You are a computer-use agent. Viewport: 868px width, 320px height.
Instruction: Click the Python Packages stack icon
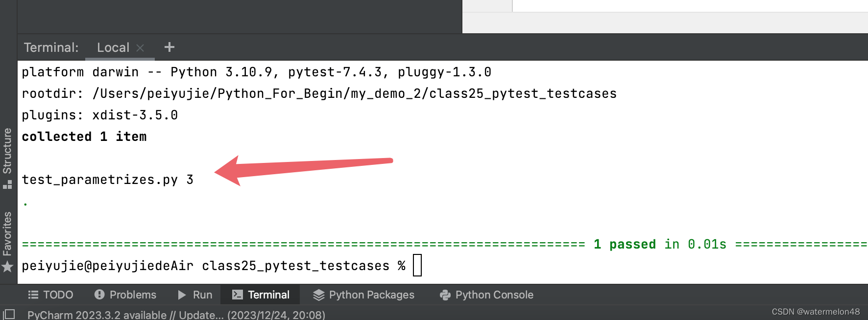[x=319, y=295]
